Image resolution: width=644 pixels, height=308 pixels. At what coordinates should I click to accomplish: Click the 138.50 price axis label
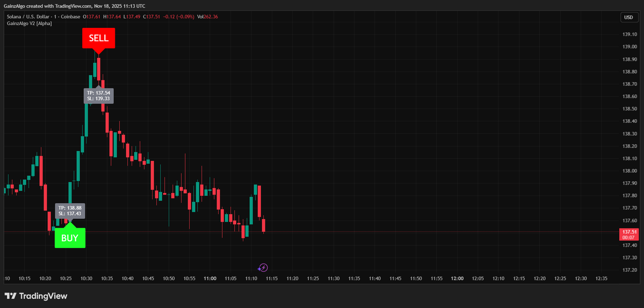click(629, 109)
